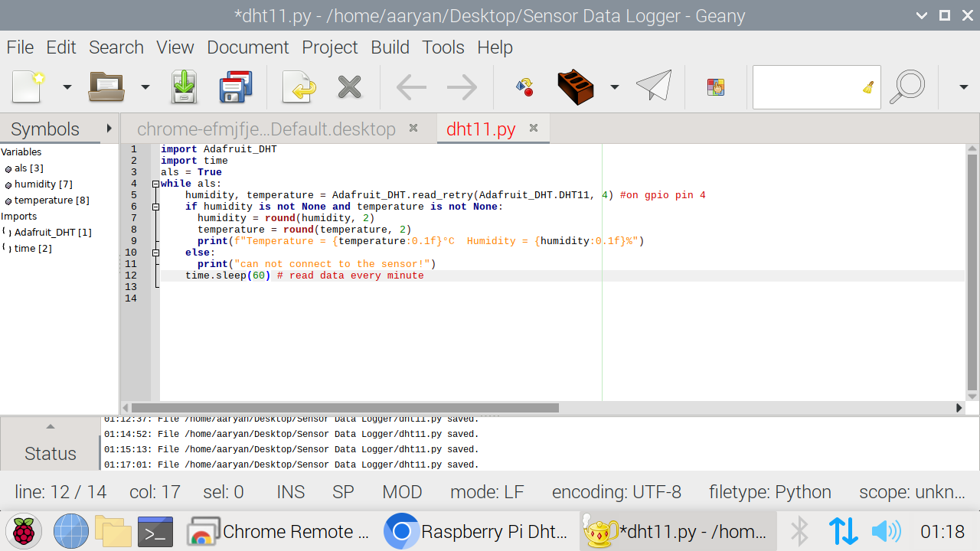Screen dimensions: 980x551
Task: Open the Raspberry Pi menu icon
Action: (23, 531)
